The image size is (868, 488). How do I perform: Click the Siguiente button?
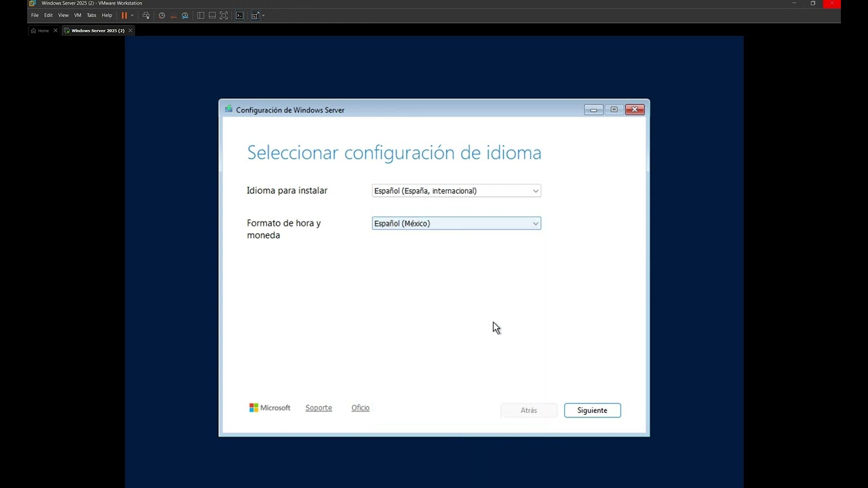[592, 410]
